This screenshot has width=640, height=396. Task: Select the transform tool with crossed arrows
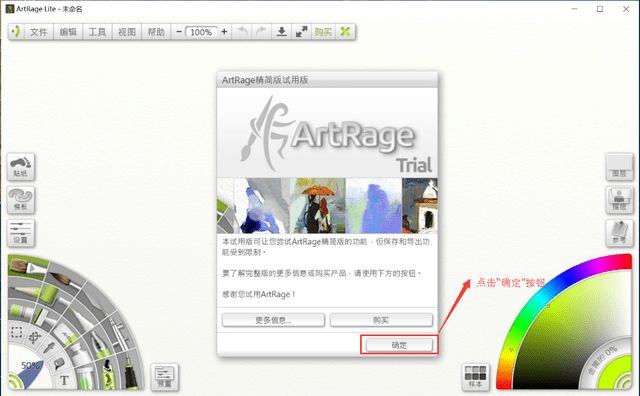[x=35, y=337]
